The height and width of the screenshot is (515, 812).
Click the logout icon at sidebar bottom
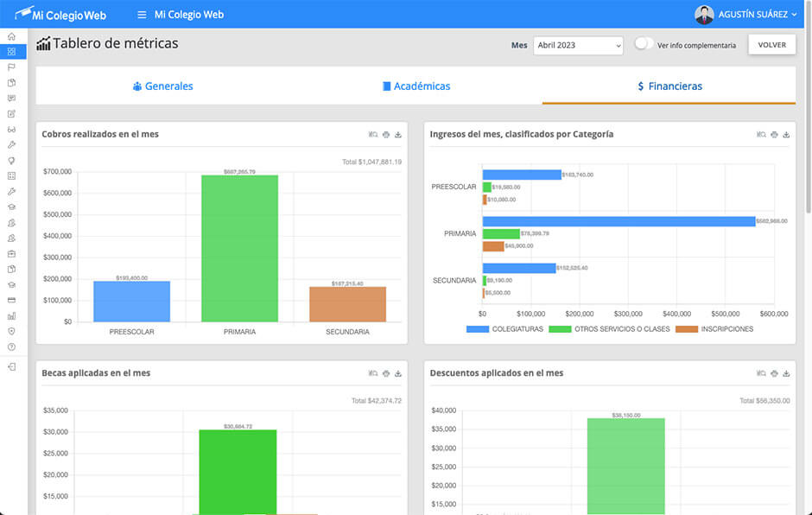tap(11, 367)
